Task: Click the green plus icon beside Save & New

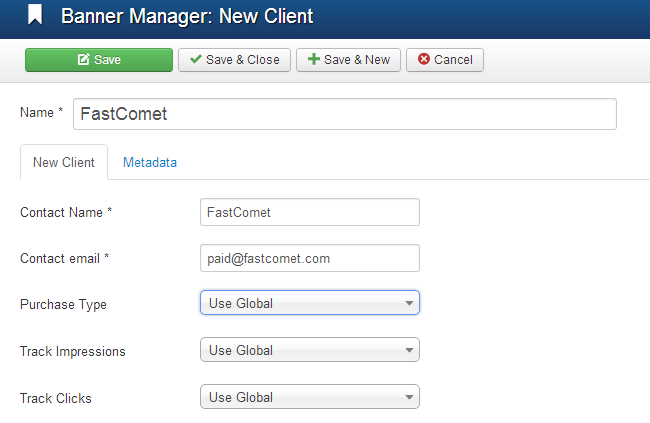Action: pos(313,60)
